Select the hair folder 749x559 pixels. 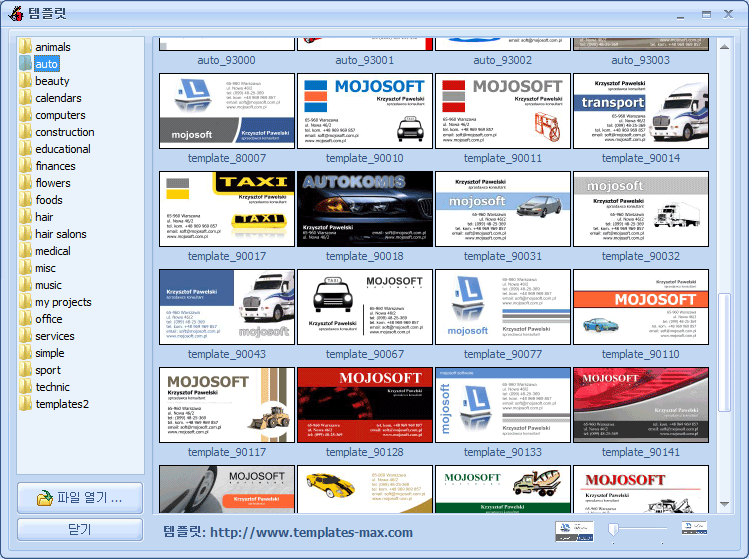click(44, 217)
